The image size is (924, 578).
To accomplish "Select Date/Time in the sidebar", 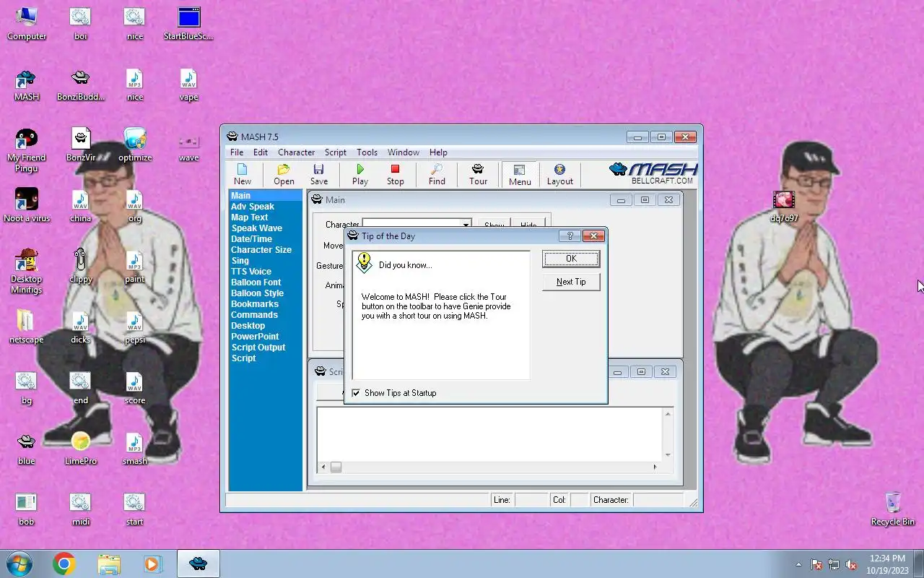I will pyautogui.click(x=252, y=239).
